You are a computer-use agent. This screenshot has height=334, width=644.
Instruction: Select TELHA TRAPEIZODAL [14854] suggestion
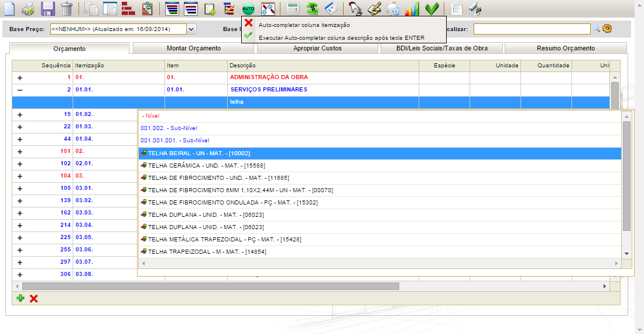click(x=380, y=251)
